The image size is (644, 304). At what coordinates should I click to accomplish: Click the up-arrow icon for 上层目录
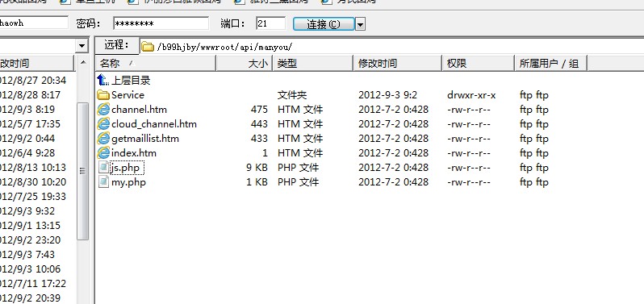click(102, 80)
